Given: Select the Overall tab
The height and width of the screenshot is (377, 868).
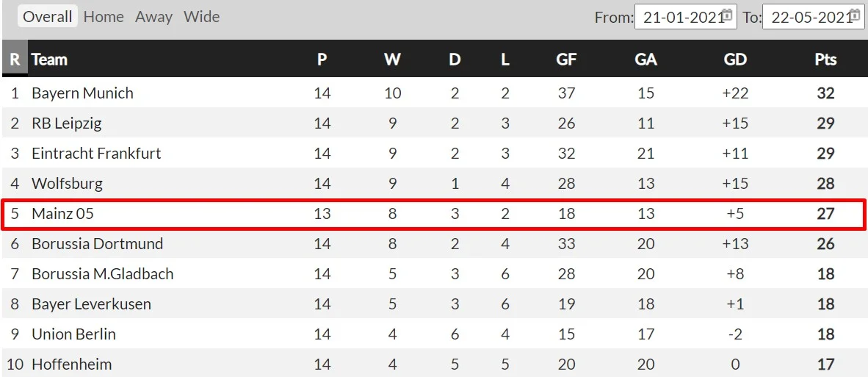Looking at the screenshot, I should (48, 17).
